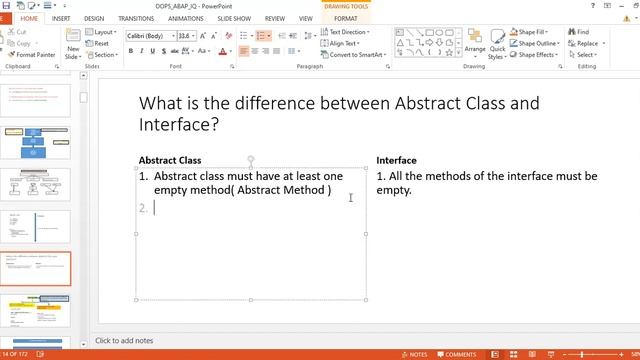Open COMMENTS pane from status bar

click(x=457, y=354)
